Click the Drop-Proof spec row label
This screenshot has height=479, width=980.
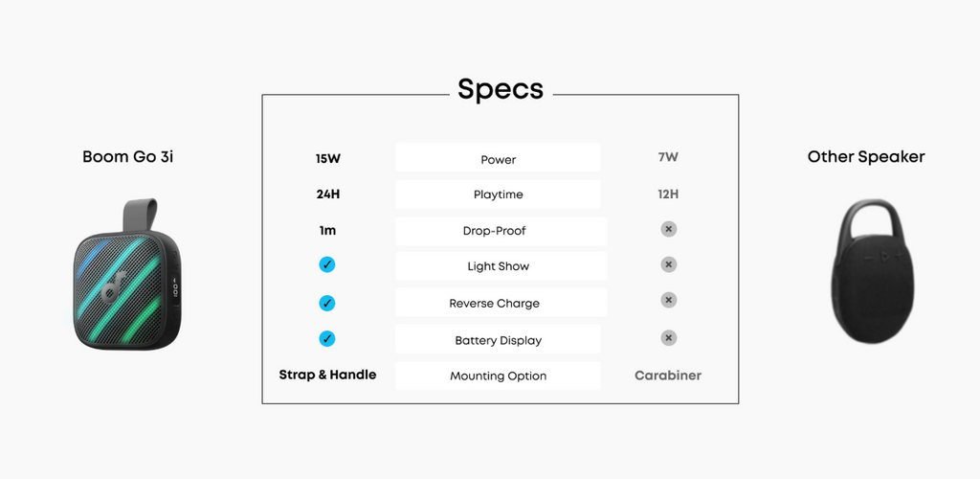[x=501, y=232]
